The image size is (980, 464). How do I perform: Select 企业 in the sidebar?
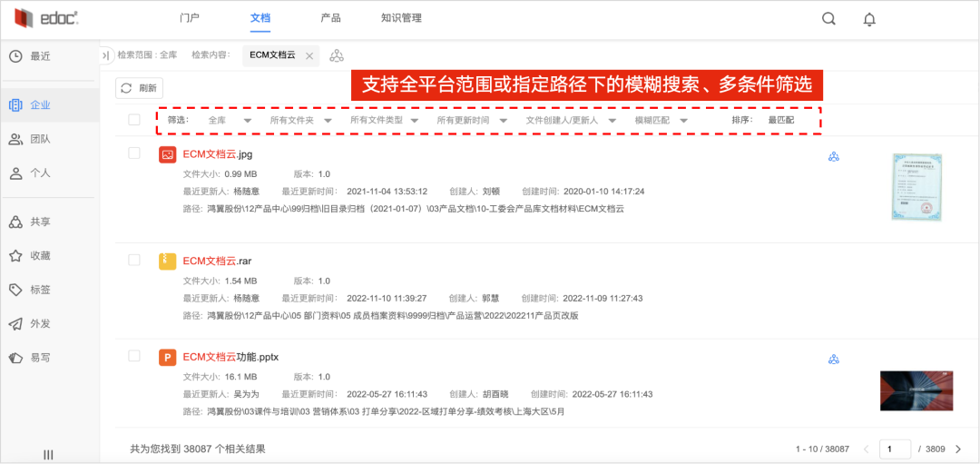[50, 105]
